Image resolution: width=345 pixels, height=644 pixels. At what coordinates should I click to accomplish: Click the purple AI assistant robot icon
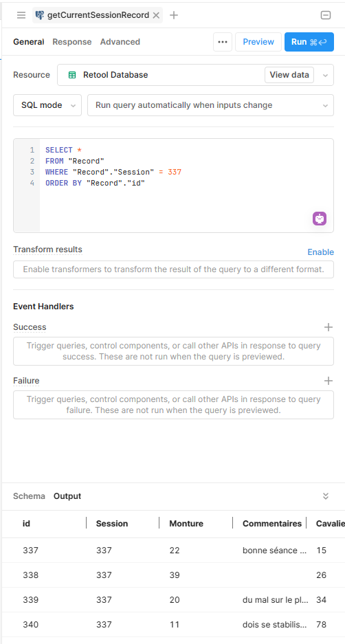pos(320,219)
